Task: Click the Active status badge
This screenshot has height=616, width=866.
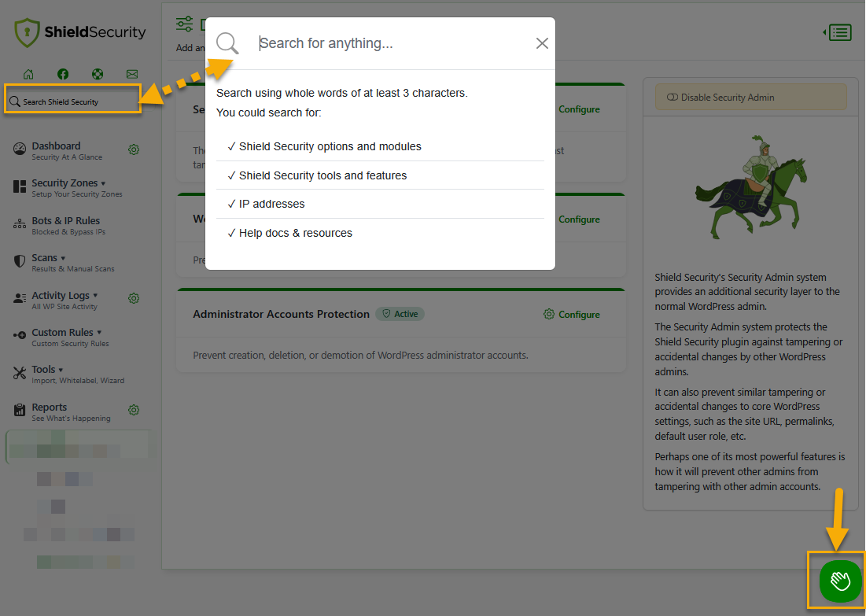Action: tap(400, 314)
